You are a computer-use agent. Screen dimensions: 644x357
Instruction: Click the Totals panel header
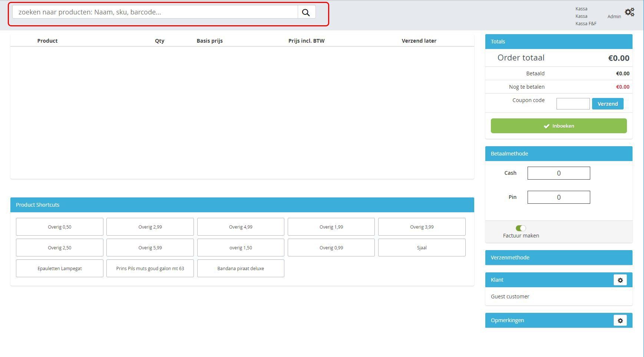[x=558, y=42]
